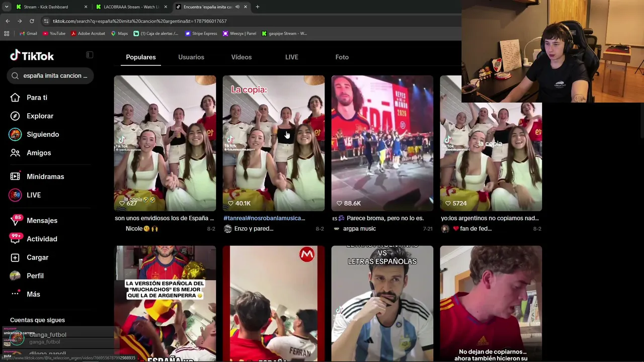Open Actividad notifications
This screenshot has height=362, width=644.
[34, 239]
